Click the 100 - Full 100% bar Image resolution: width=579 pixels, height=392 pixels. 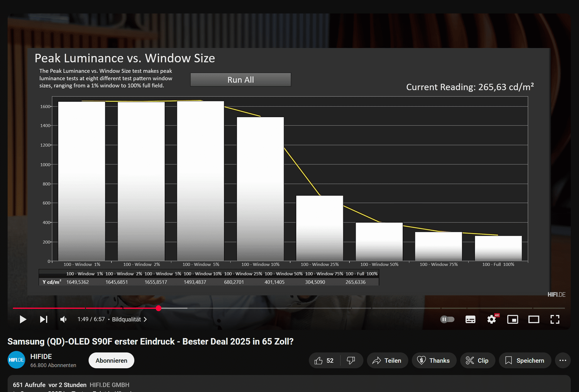click(498, 248)
